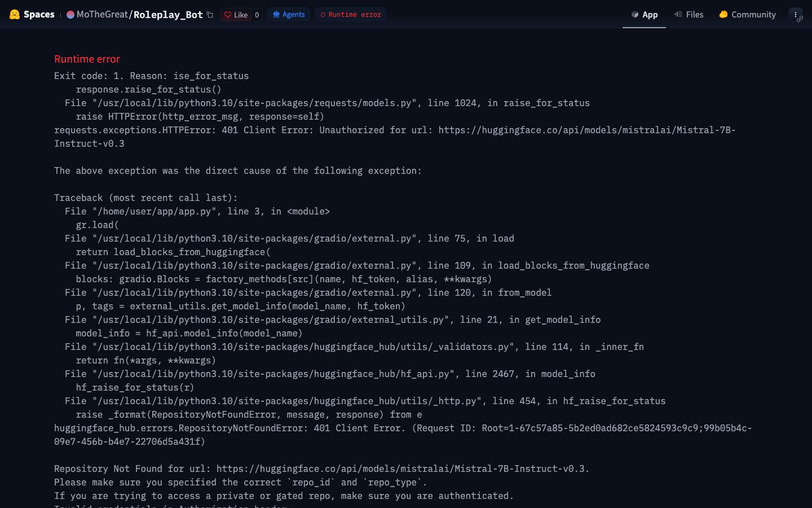
Task: Click the heart icon in the Like button
Action: coord(228,15)
